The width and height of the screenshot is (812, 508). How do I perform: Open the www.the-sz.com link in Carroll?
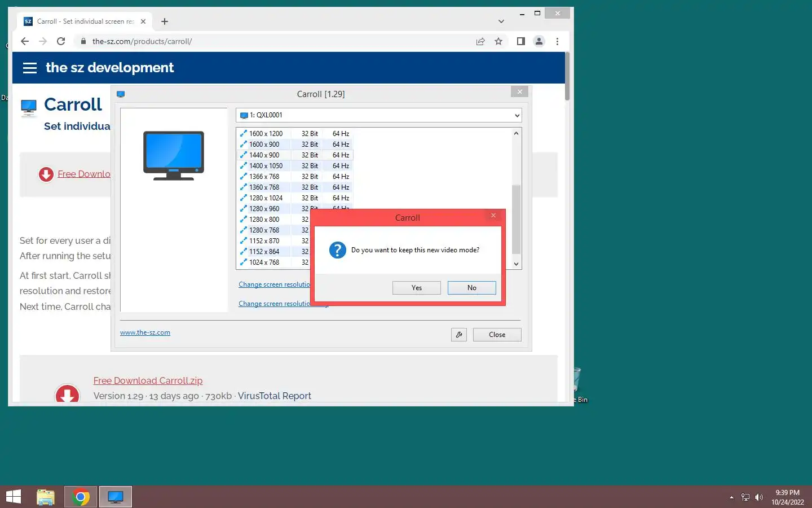coord(145,332)
